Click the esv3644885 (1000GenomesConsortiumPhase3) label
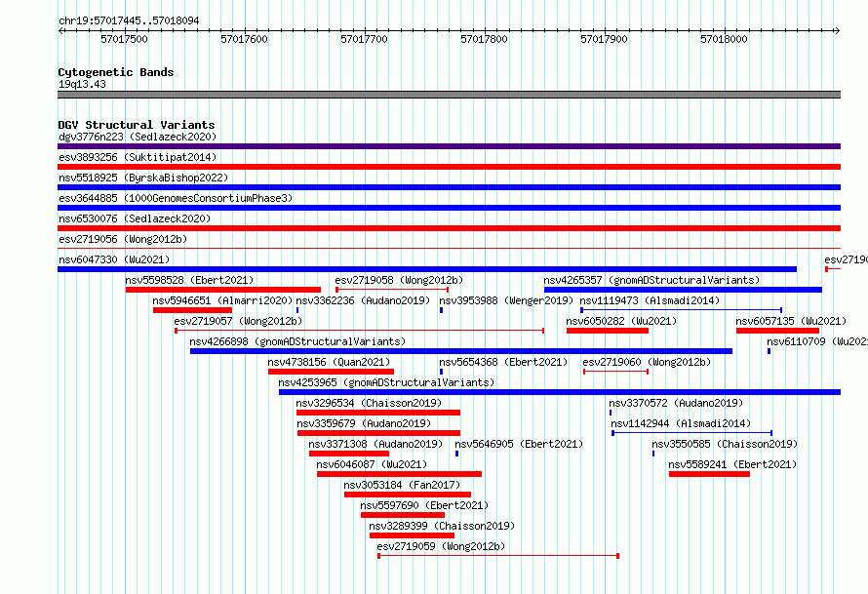 coord(176,198)
